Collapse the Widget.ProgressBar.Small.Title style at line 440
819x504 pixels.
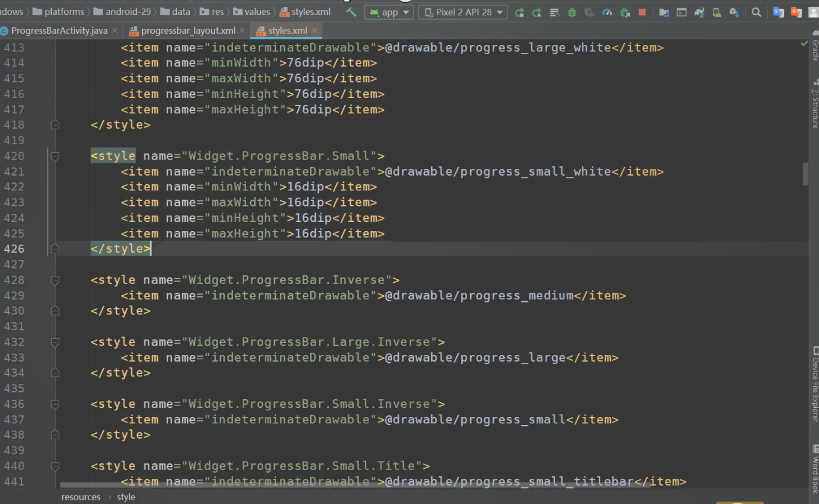55,466
